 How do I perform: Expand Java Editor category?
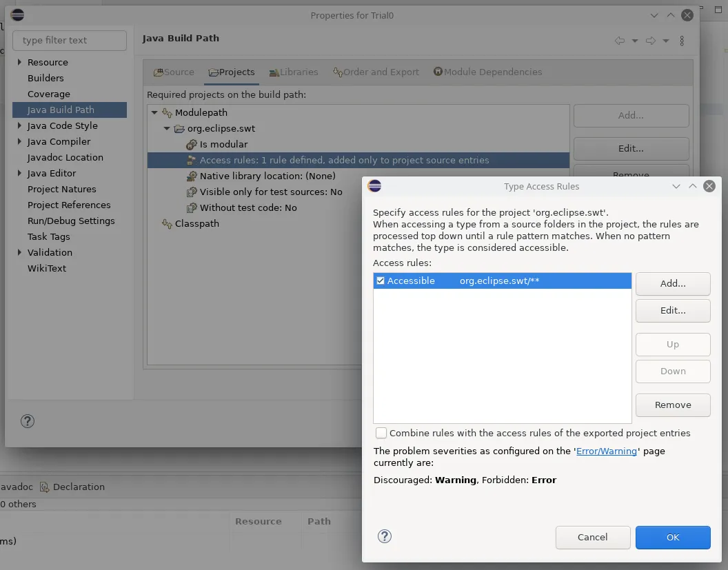(x=19, y=173)
